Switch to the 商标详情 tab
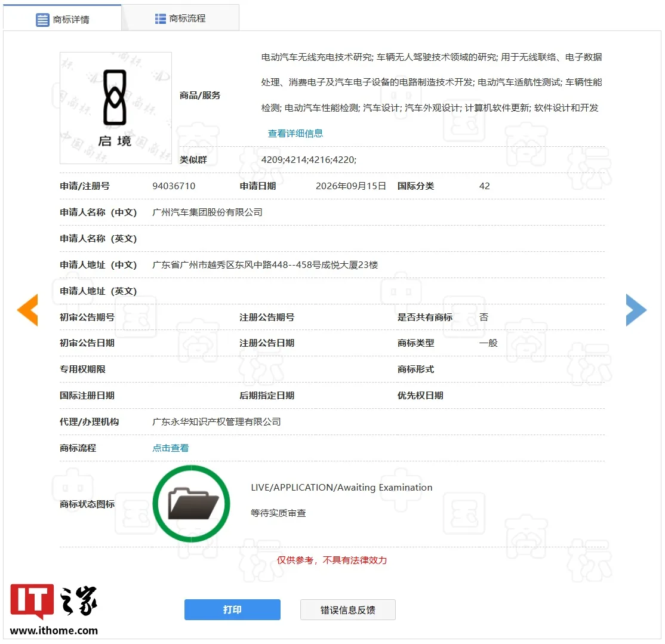The image size is (665, 644). tap(62, 19)
